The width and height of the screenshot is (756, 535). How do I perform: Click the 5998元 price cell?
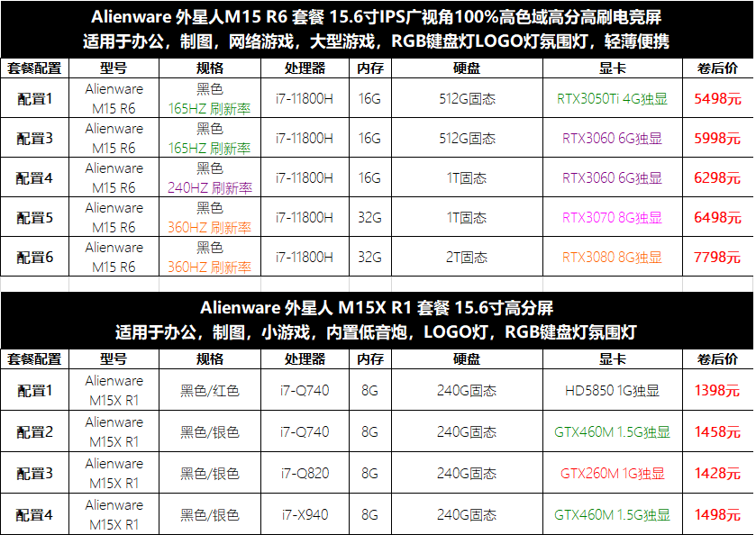pos(717,139)
